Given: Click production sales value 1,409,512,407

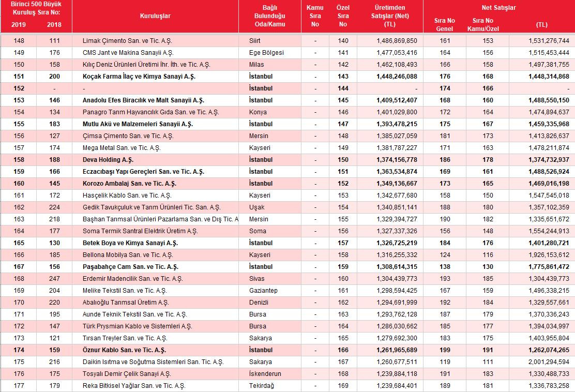Looking at the screenshot, I should point(397,100).
